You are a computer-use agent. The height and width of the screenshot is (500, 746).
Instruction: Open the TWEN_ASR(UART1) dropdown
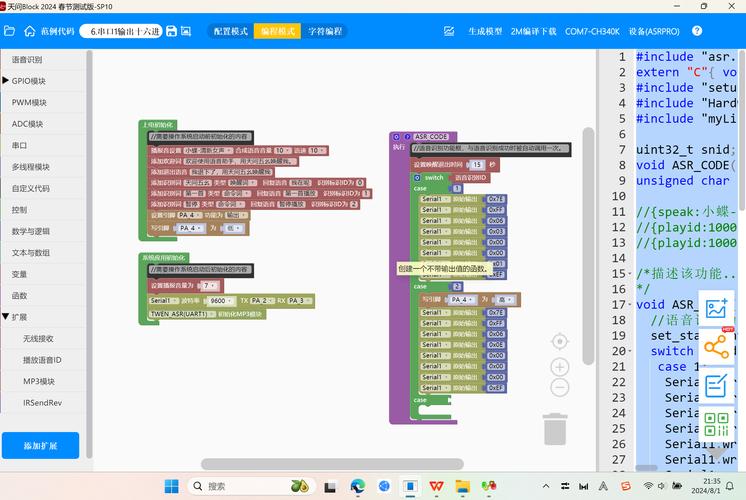tap(182, 314)
